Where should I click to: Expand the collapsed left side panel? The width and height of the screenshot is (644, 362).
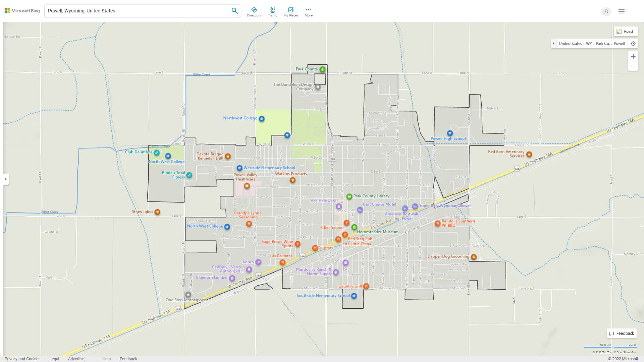[x=5, y=180]
